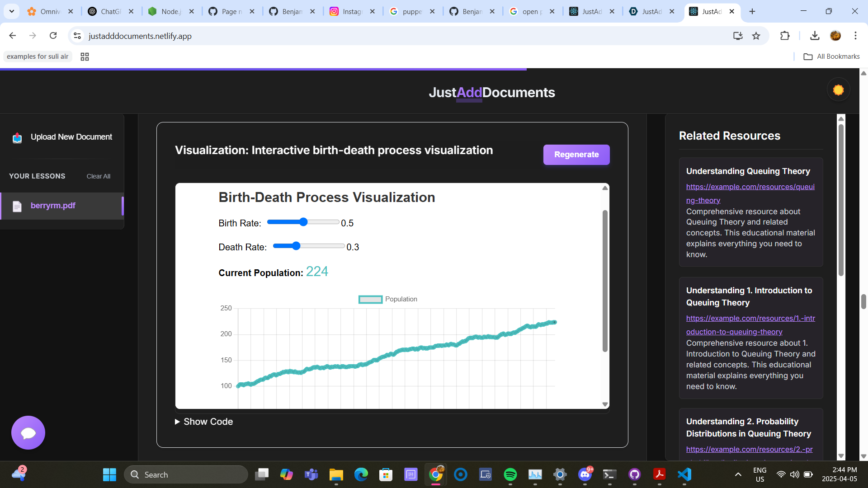The image size is (868, 488).
Task: Switch to the Instagram tab
Action: [352, 11]
